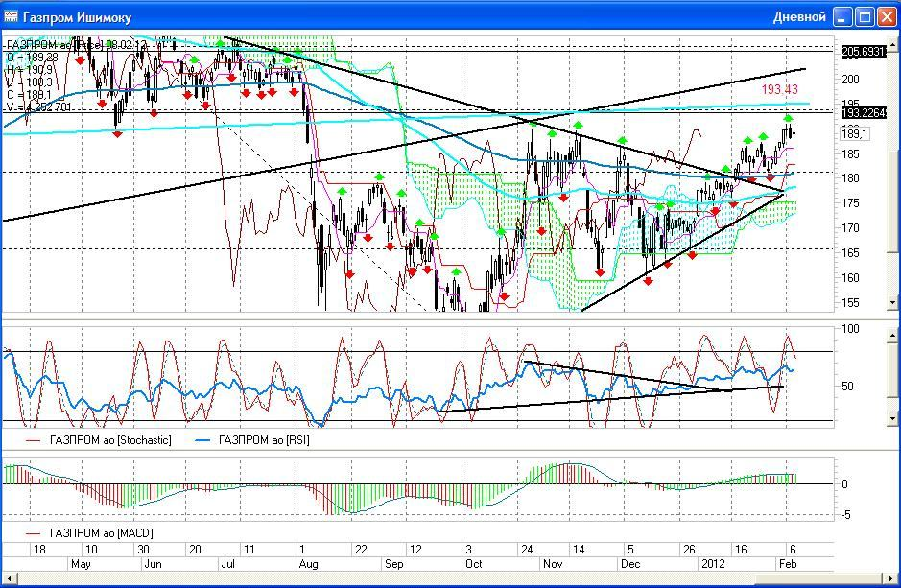Image resolution: width=901 pixels, height=588 pixels.
Task: Click the O = 189,28 open price readout
Action: (33, 58)
